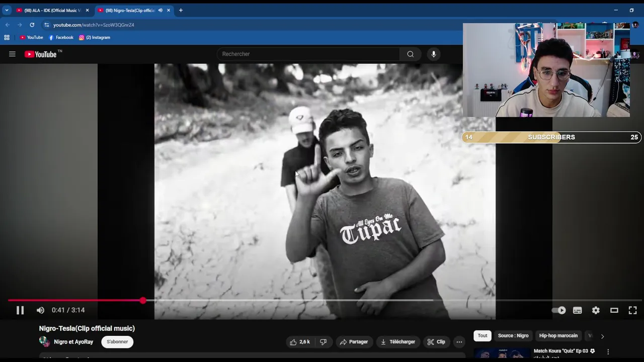The image size is (644, 362).
Task: Go back in browser history
Action: pyautogui.click(x=8, y=25)
